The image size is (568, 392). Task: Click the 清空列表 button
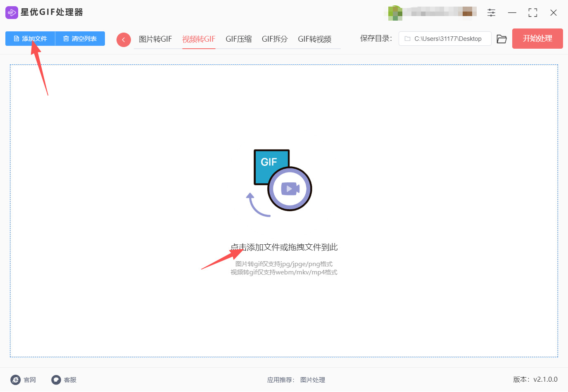pyautogui.click(x=80, y=39)
